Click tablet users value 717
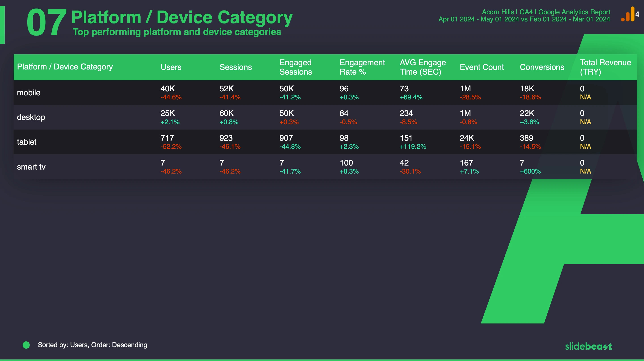The width and height of the screenshot is (644, 361). [167, 138]
